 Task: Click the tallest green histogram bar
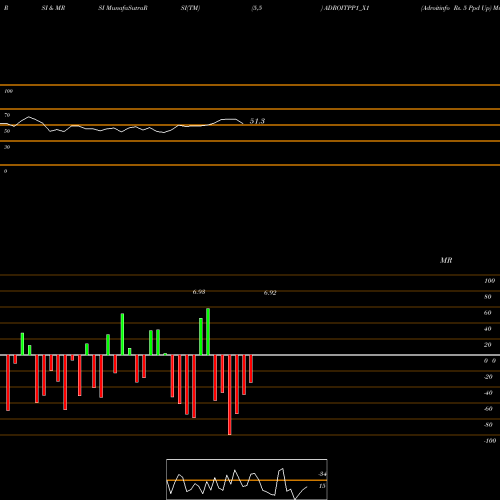208,332
